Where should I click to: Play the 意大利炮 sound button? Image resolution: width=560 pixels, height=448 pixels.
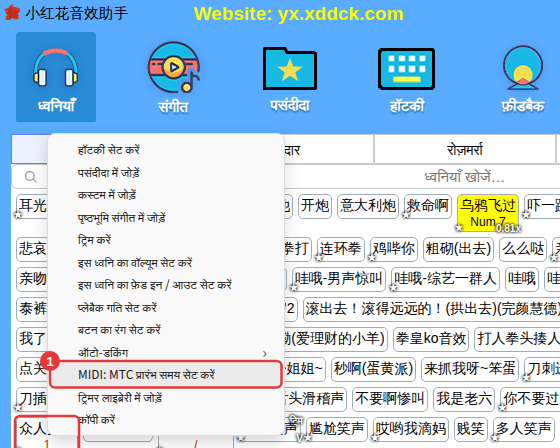pos(368,206)
